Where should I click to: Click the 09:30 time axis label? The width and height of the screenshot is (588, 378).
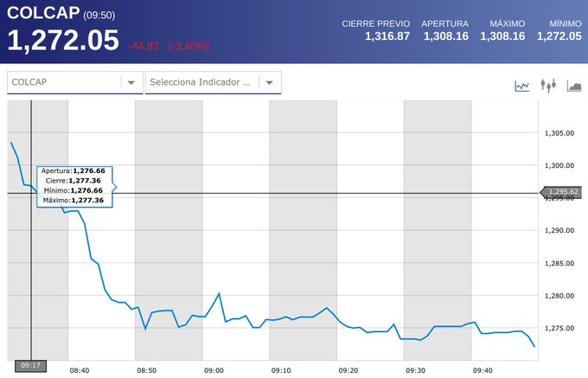point(416,370)
